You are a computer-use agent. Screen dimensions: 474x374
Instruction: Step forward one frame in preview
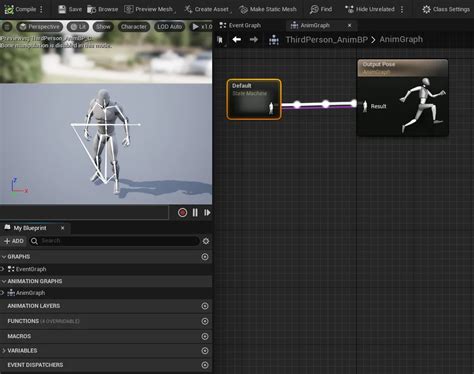tap(207, 213)
